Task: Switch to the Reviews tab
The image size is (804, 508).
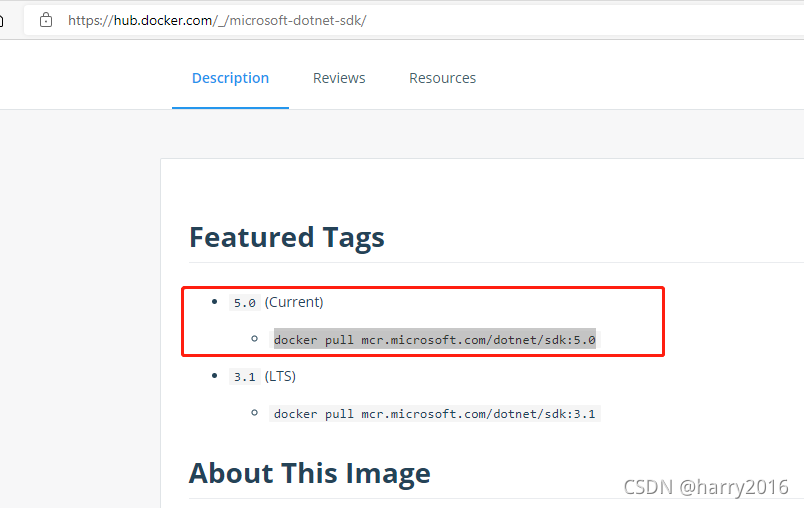Action: pyautogui.click(x=339, y=78)
